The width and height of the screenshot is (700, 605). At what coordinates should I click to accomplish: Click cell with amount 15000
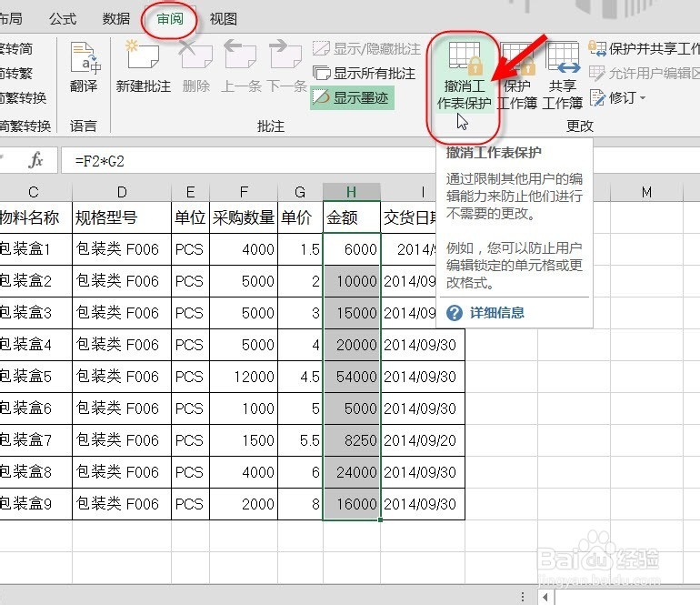click(352, 313)
